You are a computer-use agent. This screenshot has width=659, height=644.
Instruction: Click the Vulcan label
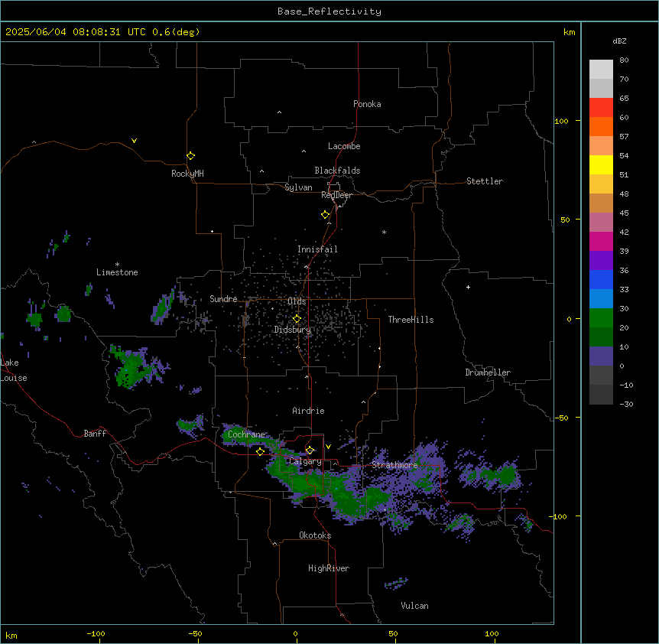415,606
